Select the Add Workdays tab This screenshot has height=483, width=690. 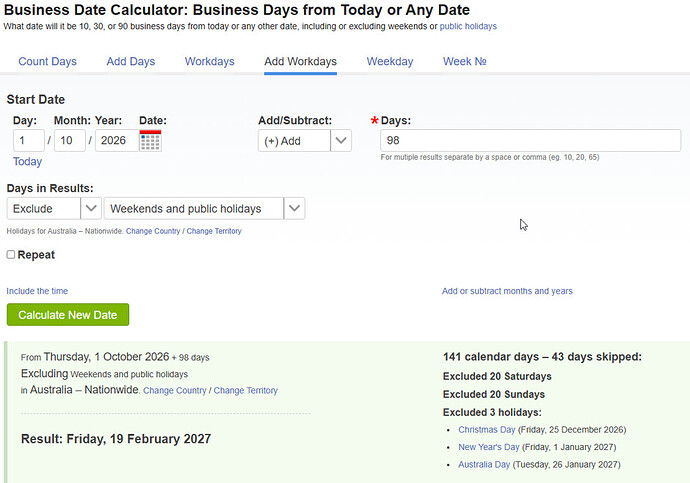click(301, 62)
